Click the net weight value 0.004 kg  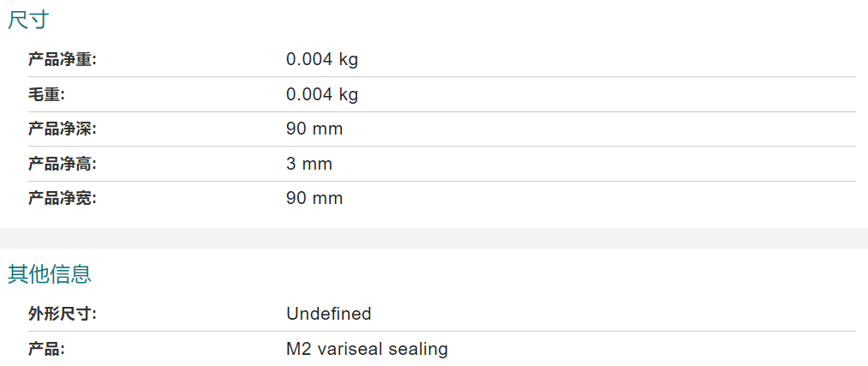[x=321, y=59]
